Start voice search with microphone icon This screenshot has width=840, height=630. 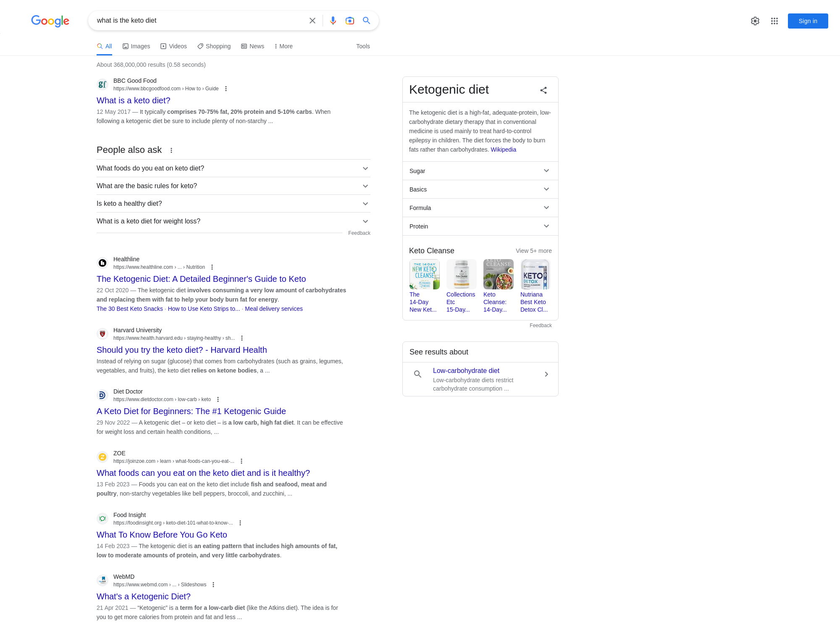(x=333, y=21)
